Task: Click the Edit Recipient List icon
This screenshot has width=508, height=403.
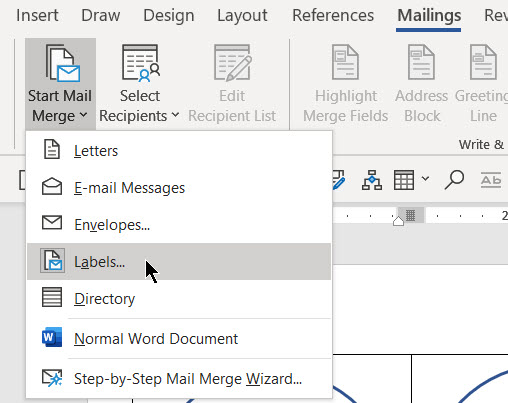Action: click(x=233, y=63)
